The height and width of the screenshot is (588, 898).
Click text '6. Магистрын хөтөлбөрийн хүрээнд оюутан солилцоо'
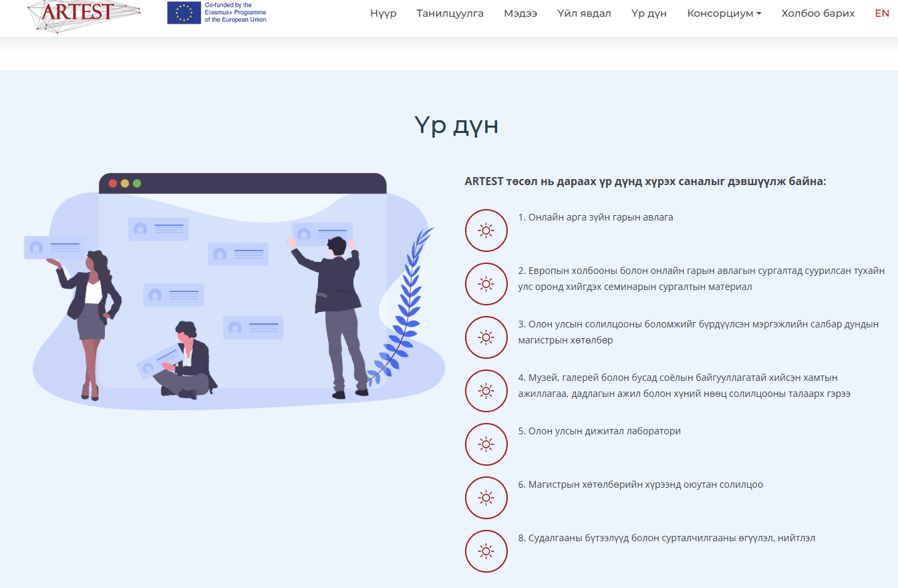click(640, 484)
